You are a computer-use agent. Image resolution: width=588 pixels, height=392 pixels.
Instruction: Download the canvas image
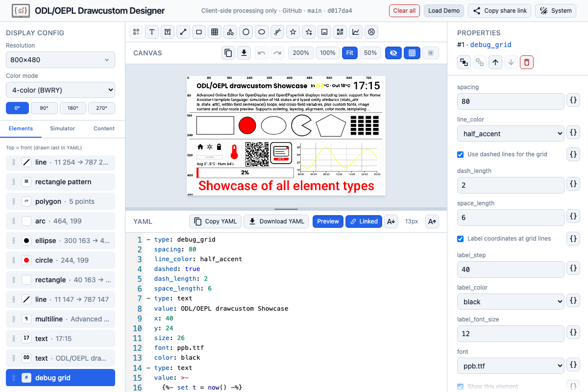tap(244, 53)
